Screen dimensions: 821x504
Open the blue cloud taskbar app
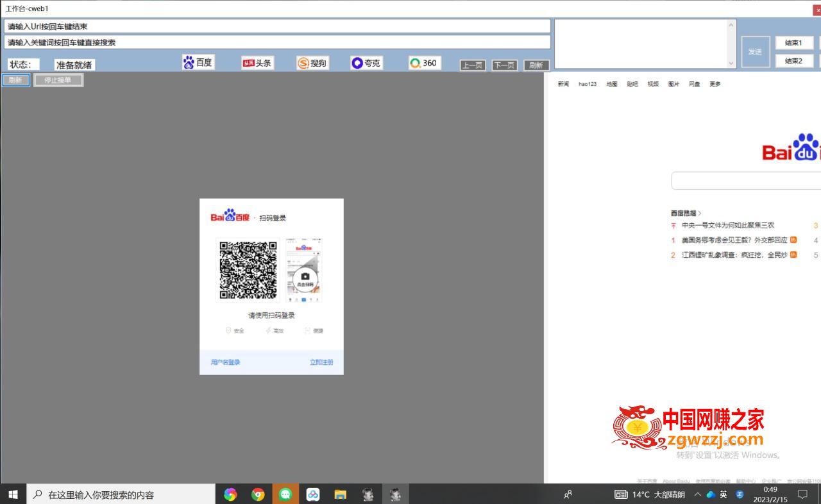(313, 494)
